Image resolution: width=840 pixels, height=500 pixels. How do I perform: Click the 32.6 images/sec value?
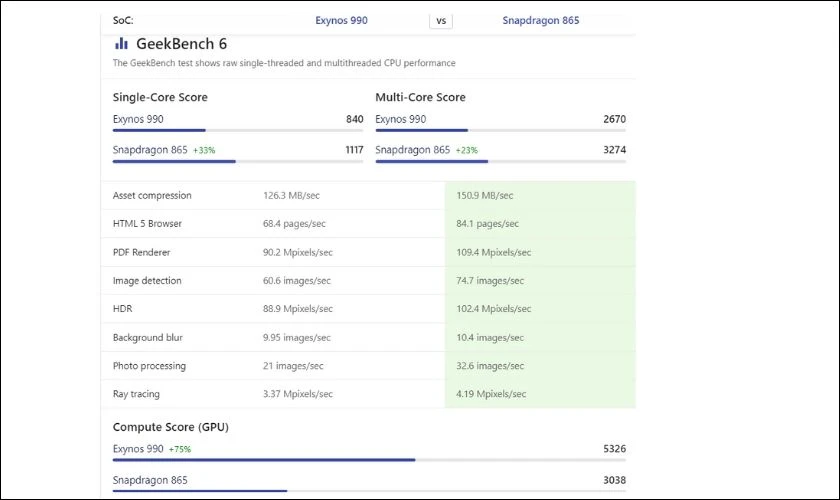pos(490,365)
